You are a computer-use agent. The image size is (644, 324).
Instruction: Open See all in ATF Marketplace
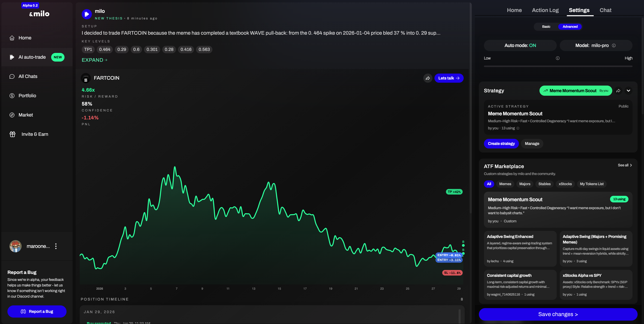[625, 165]
